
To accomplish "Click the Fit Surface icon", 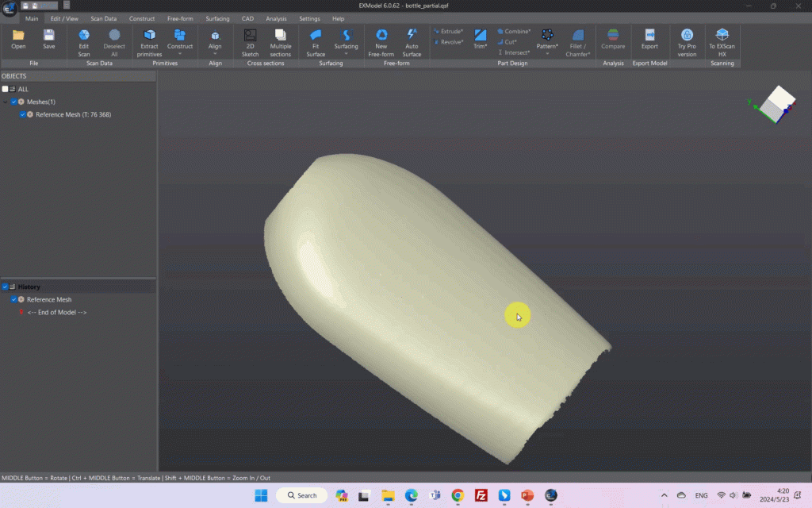I will pos(316,35).
